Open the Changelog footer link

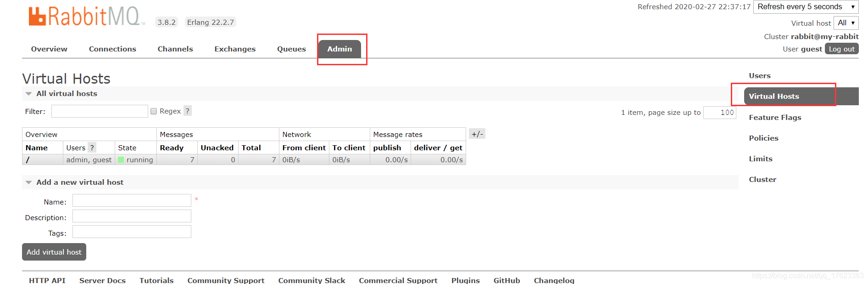[x=554, y=280]
